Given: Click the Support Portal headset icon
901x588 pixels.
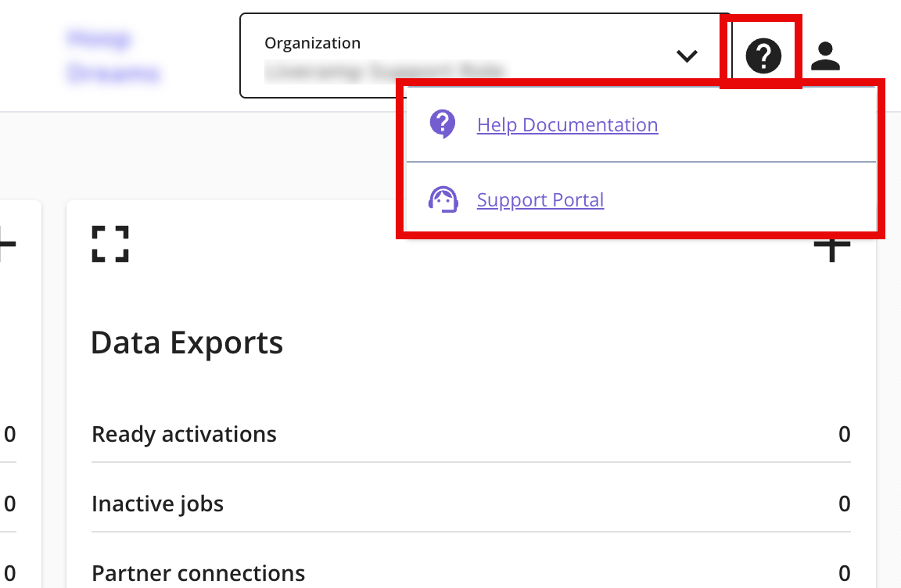Looking at the screenshot, I should [x=443, y=199].
